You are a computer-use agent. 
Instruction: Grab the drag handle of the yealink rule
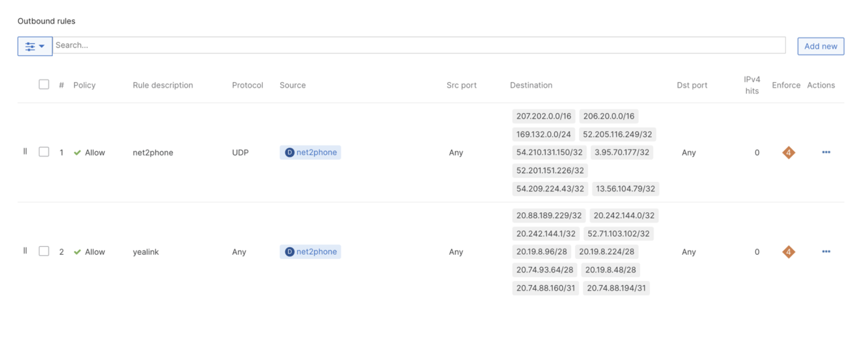coord(25,251)
